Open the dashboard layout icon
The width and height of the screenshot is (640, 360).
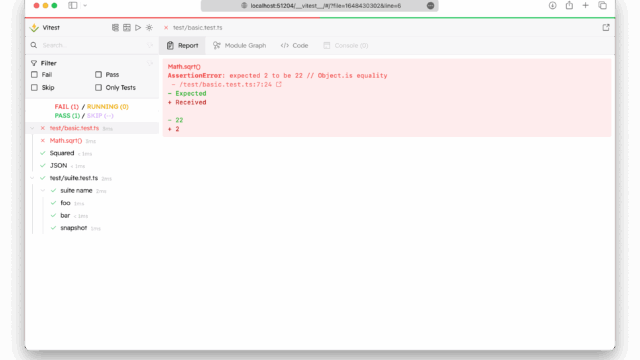[x=127, y=28]
